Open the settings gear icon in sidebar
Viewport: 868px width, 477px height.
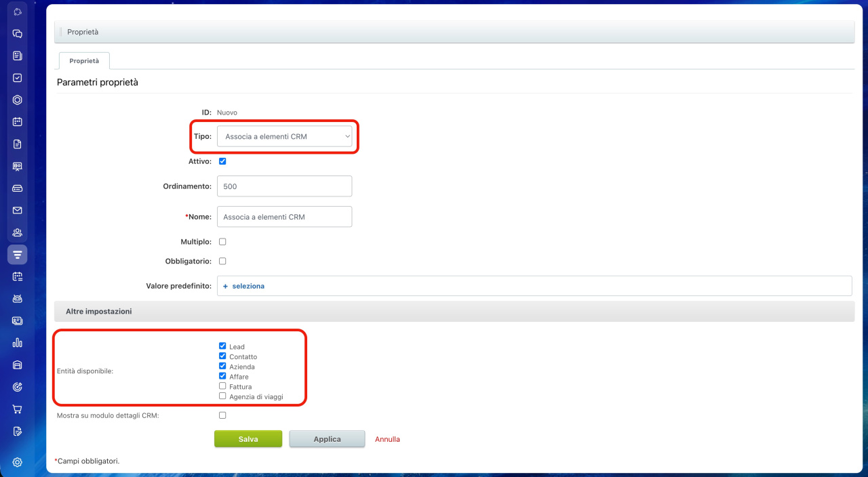(x=18, y=462)
